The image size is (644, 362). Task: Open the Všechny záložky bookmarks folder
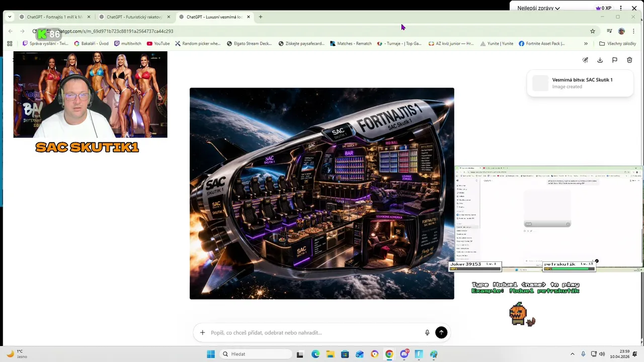617,44
